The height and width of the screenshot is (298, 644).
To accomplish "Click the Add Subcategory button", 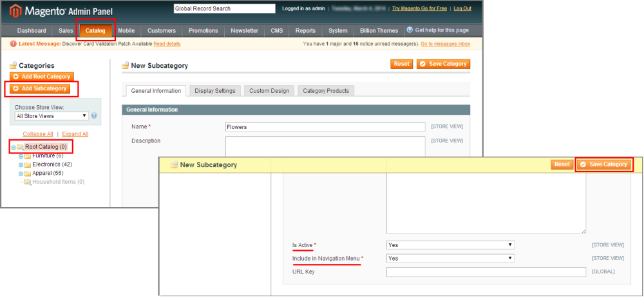I will coord(41,88).
